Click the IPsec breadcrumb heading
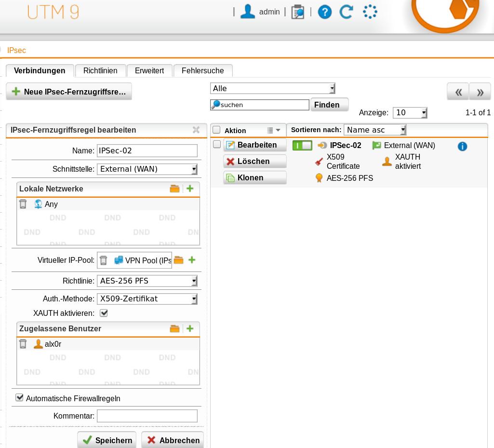The width and height of the screenshot is (494, 448). pos(16,51)
